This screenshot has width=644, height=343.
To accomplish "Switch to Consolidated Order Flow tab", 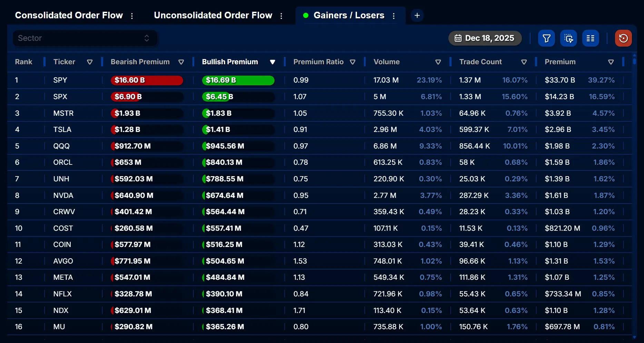I will tap(69, 16).
